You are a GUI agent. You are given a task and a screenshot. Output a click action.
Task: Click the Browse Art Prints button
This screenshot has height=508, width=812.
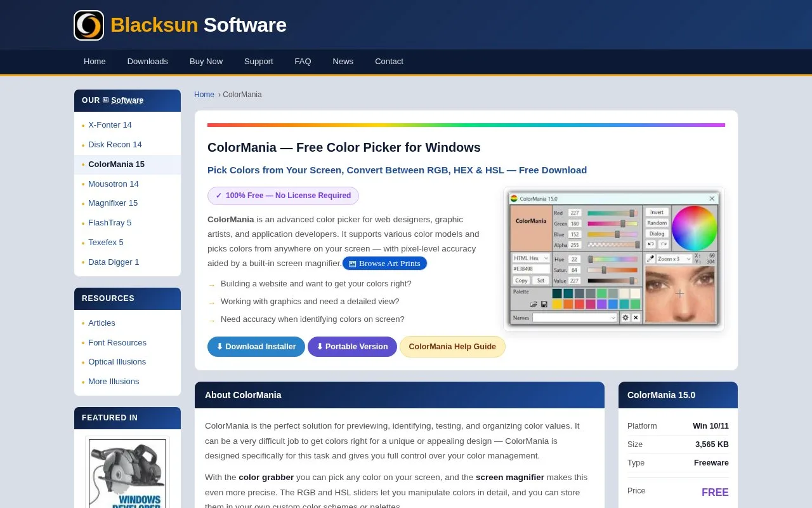coord(384,264)
